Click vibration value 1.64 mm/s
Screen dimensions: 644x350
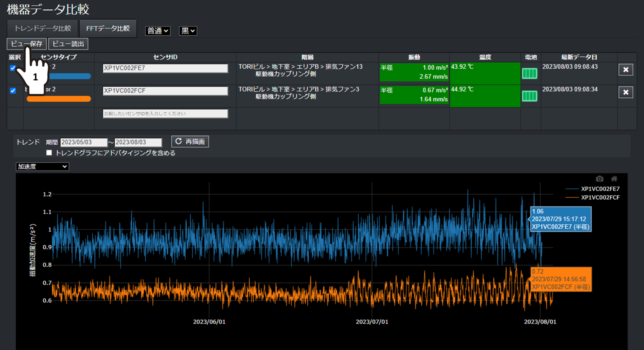pos(434,99)
